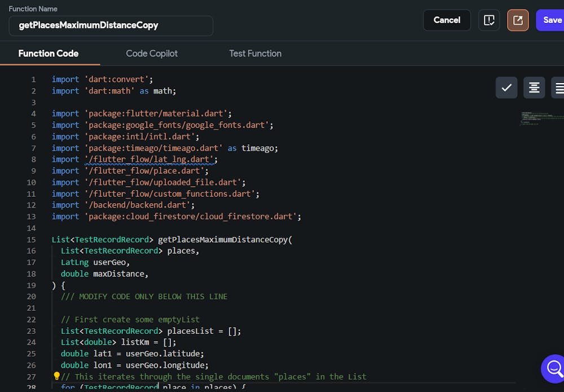Click the checkmark icon above the code editor
The image size is (564, 392).
(x=506, y=87)
